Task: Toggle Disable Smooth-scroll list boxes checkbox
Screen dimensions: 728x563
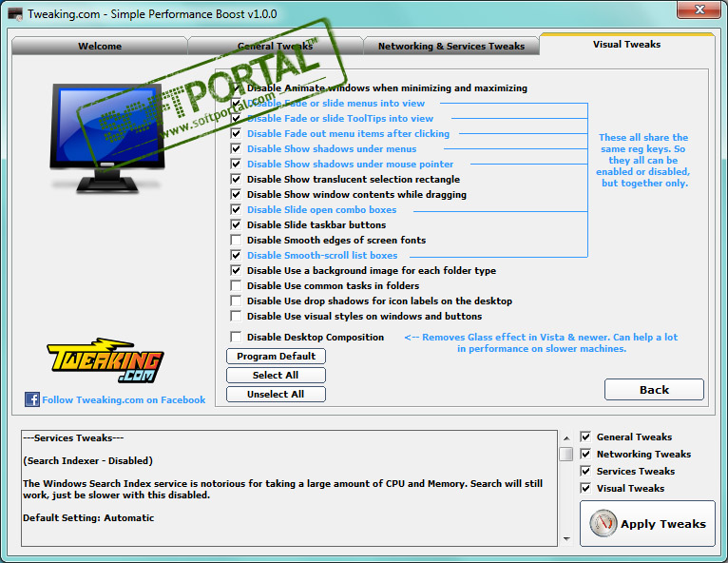Action: point(236,255)
